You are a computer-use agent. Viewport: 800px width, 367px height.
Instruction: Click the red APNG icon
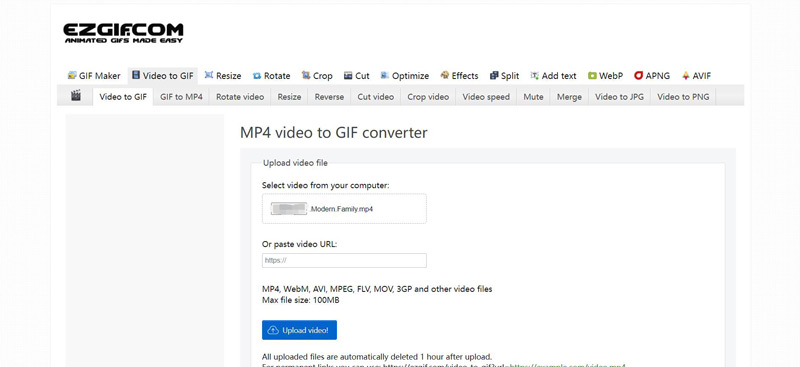tap(638, 76)
